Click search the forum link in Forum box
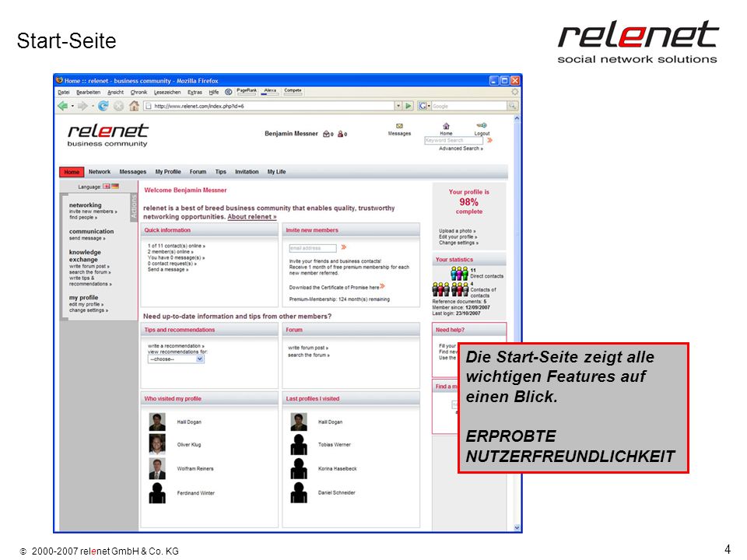 tap(308, 355)
